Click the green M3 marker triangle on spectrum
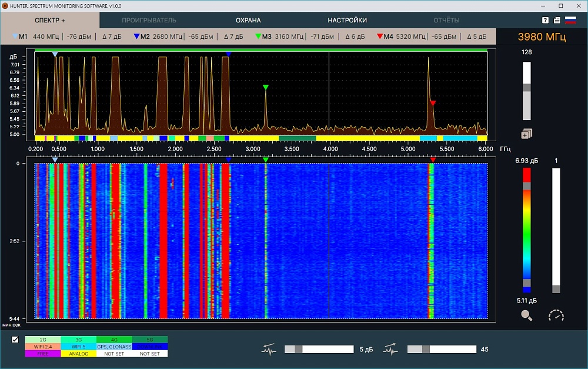The height and width of the screenshot is (369, 588). tap(266, 88)
